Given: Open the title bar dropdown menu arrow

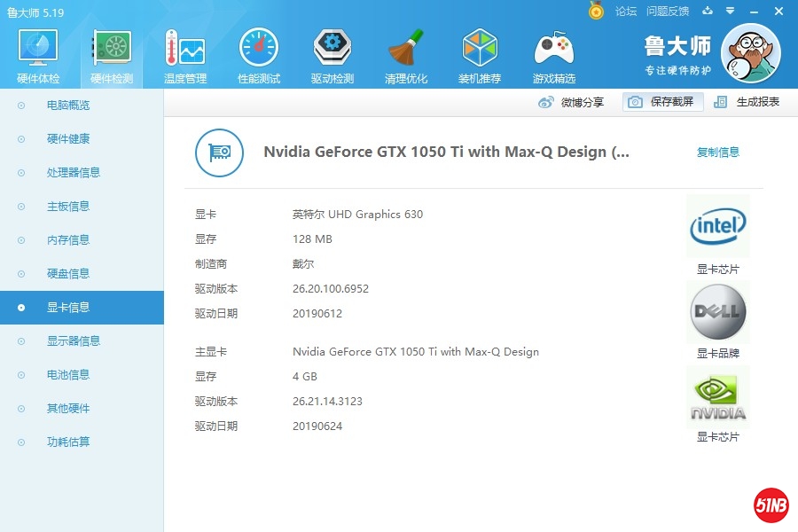Looking at the screenshot, I should click(x=730, y=12).
